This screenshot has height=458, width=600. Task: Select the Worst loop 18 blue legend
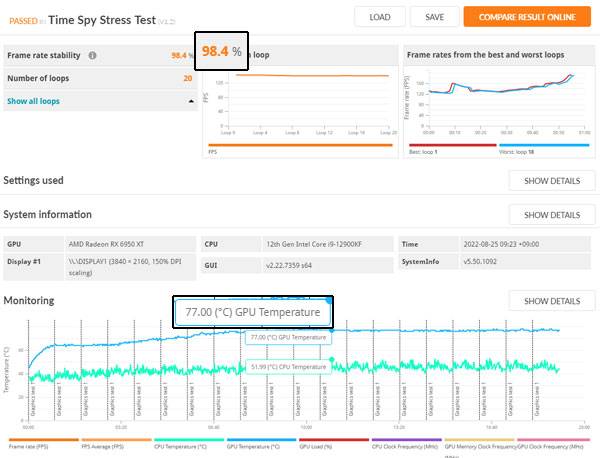pyautogui.click(x=544, y=145)
